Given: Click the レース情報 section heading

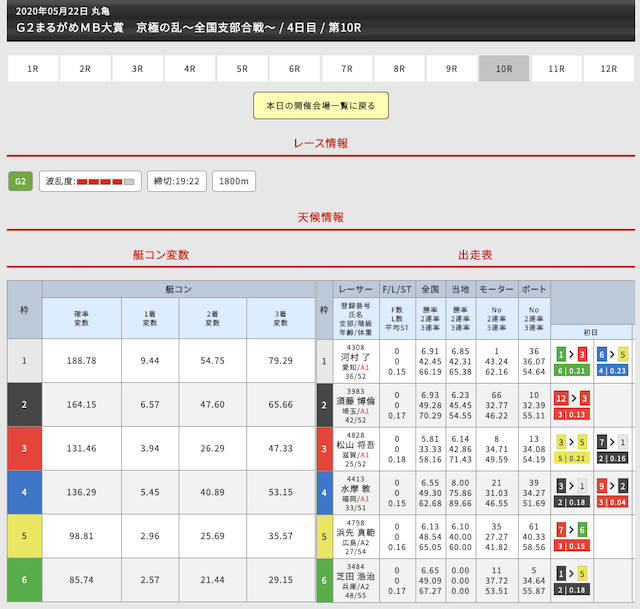Looking at the screenshot, I should tap(321, 143).
